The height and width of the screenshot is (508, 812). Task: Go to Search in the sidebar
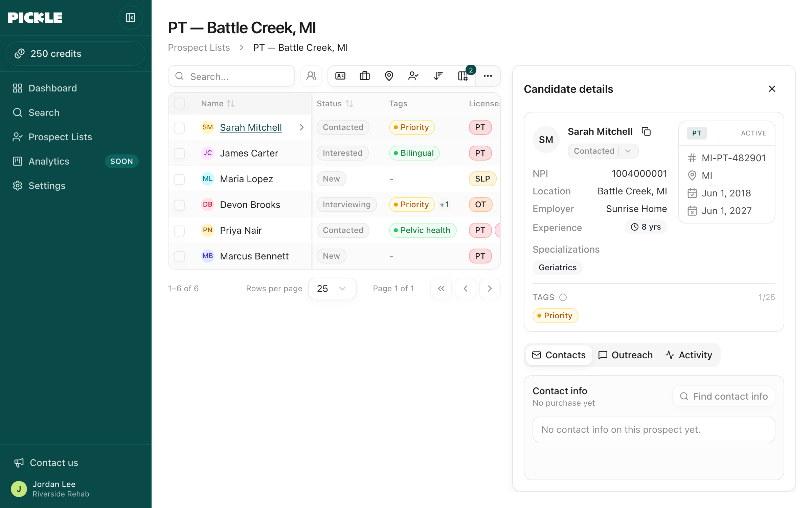75,112
